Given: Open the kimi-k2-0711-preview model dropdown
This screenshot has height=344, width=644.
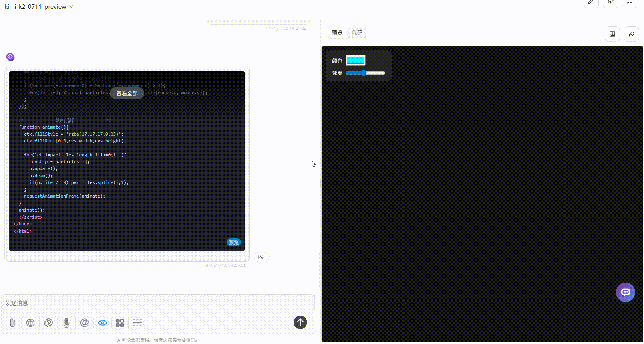Looking at the screenshot, I should click(39, 6).
